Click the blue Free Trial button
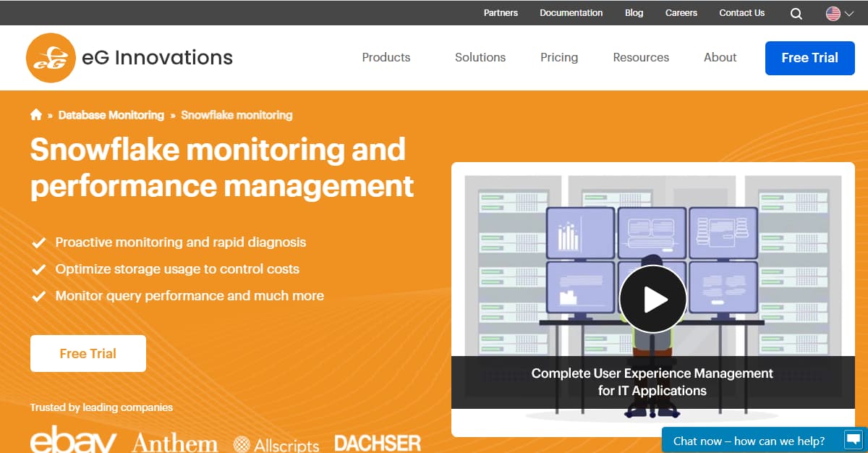Screen dimensions: 868x453 pyautogui.click(x=809, y=58)
